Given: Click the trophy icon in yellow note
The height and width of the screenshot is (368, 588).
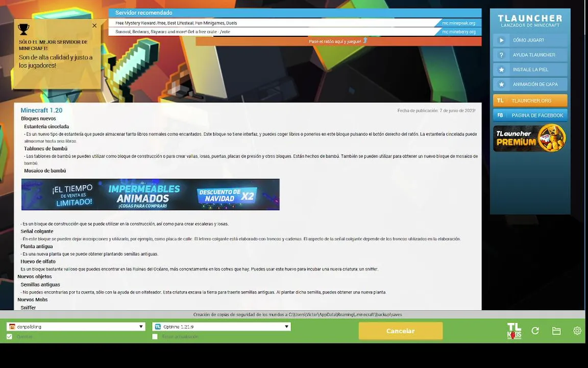Looking at the screenshot, I should coord(23,29).
